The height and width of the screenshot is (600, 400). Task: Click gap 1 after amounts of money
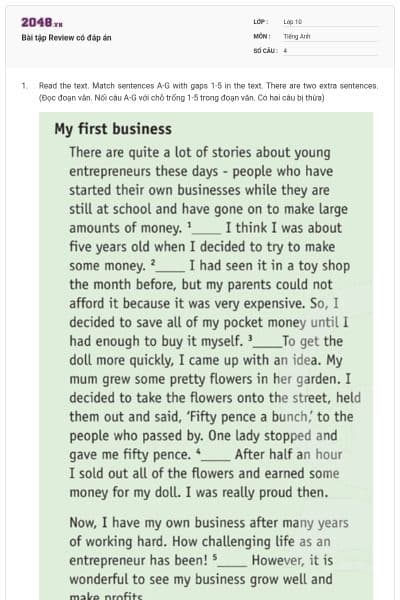click(206, 228)
